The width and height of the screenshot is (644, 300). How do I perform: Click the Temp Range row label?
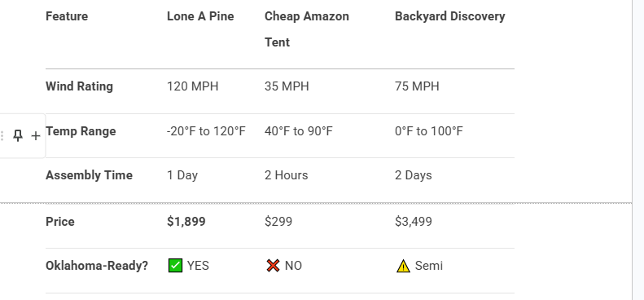[x=81, y=131]
